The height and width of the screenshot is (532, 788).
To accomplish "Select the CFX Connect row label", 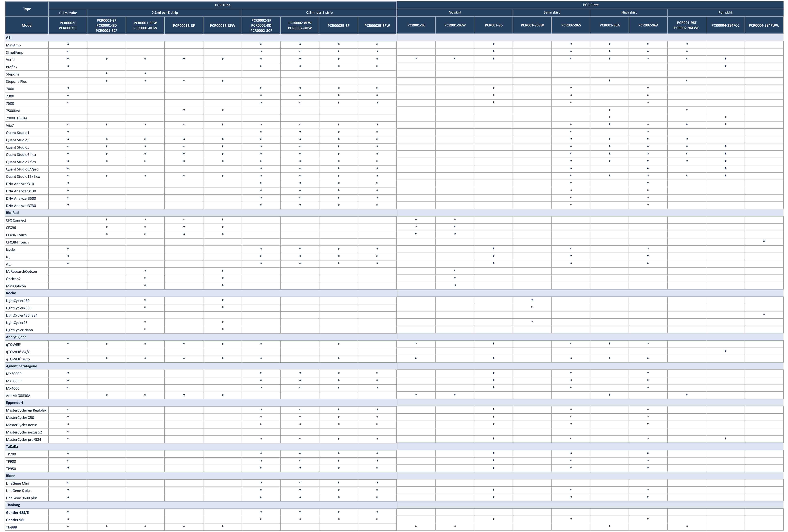I will (x=16, y=220).
